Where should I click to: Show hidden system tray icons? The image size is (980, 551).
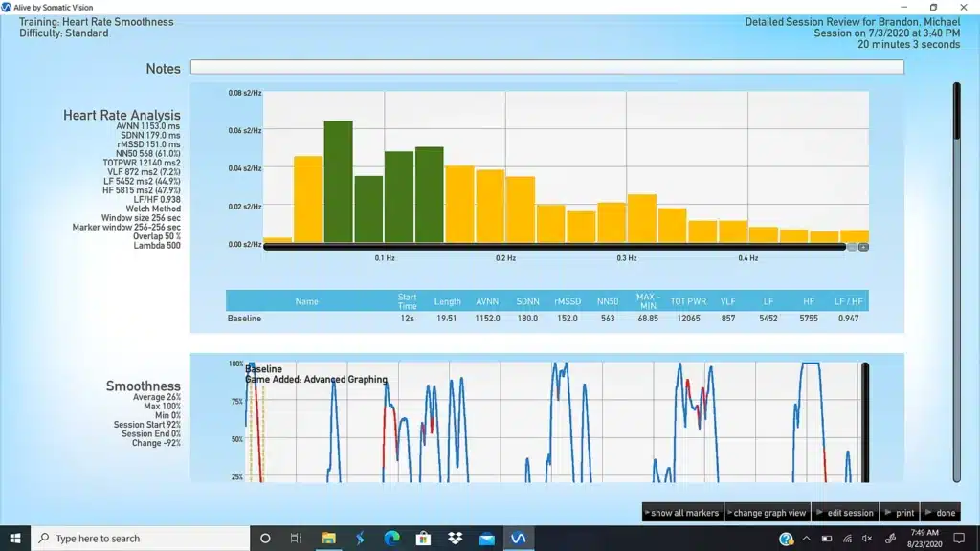pos(806,538)
